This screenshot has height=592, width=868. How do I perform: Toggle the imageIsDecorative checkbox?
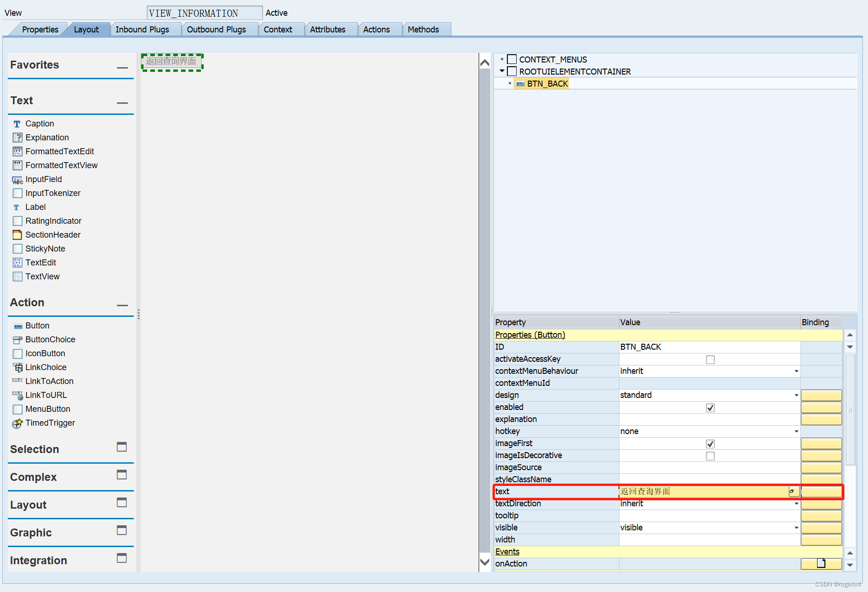(x=710, y=456)
